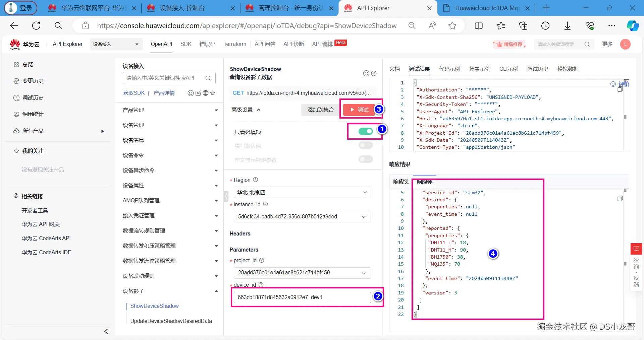Open browser downloads icon
The image size is (644, 340).
(x=568, y=26)
